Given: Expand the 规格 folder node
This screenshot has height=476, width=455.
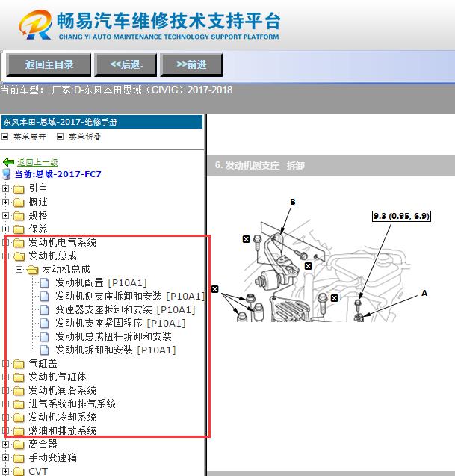Looking at the screenshot, I should point(5,215).
